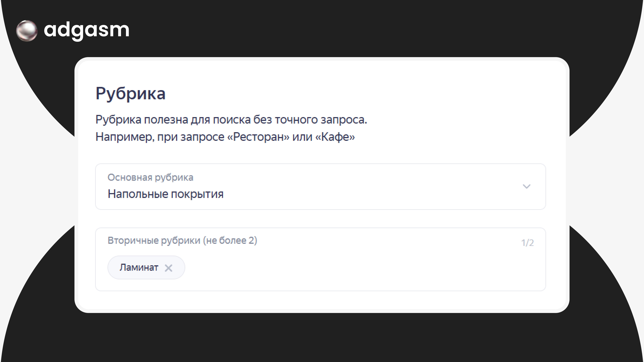Click the 1/2 rubric counter
644x362 pixels.
(x=527, y=243)
